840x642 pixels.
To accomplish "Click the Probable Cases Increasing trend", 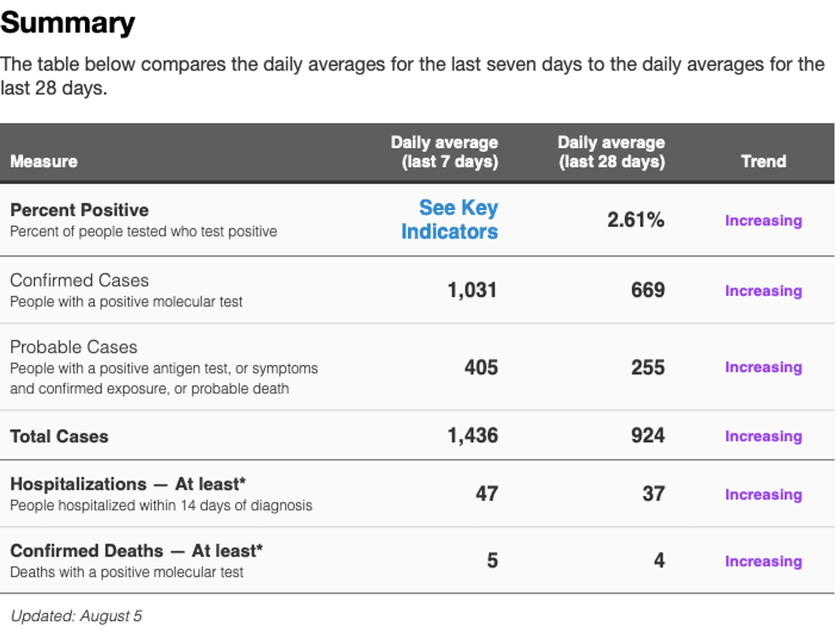I will click(x=764, y=368).
